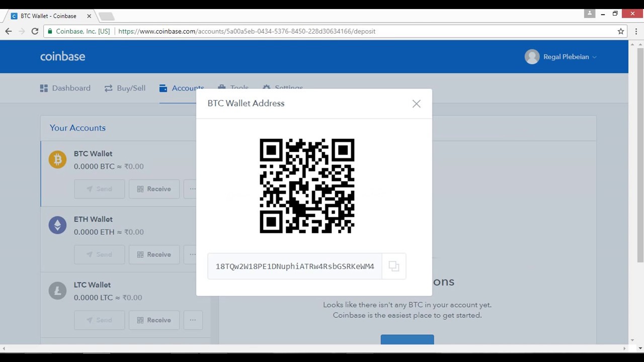This screenshot has height=362, width=644.
Task: Open the Dashboard tab
Action: click(x=65, y=88)
